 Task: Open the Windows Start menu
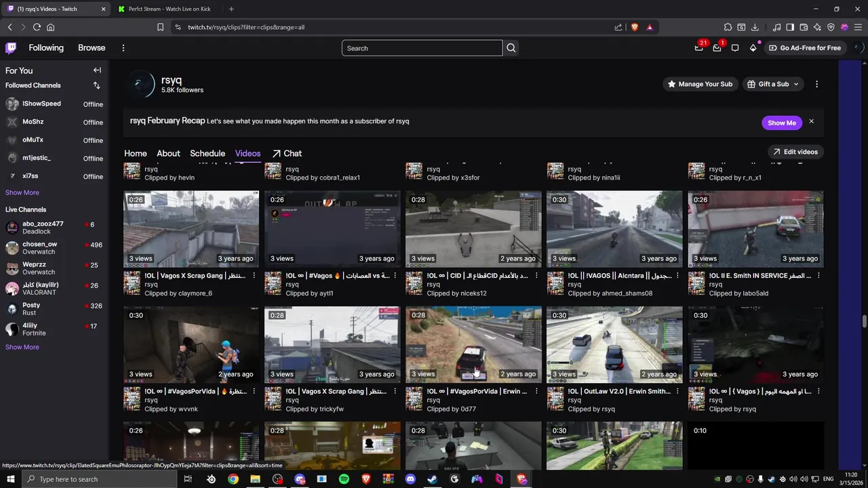[10, 479]
